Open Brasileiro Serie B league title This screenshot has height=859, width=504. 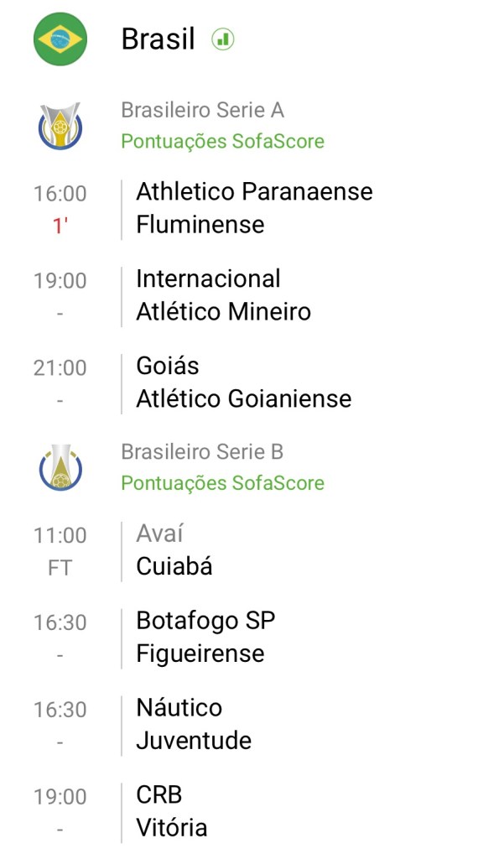pyautogui.click(x=202, y=452)
